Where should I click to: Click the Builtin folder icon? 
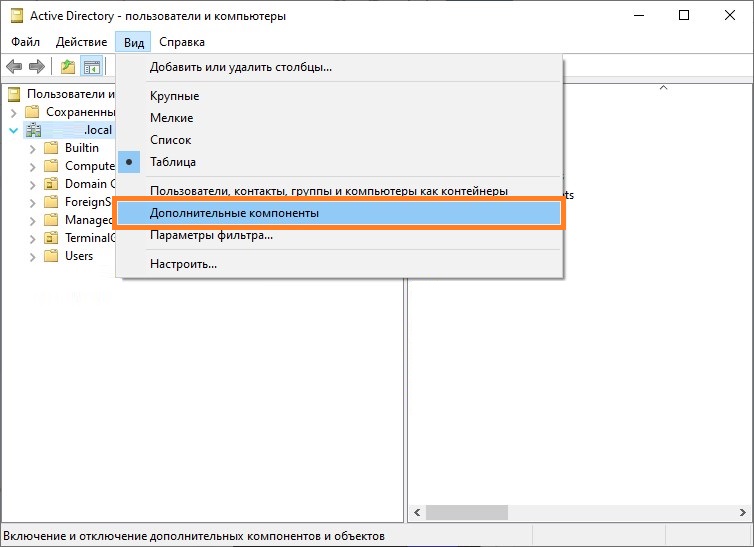tap(52, 148)
